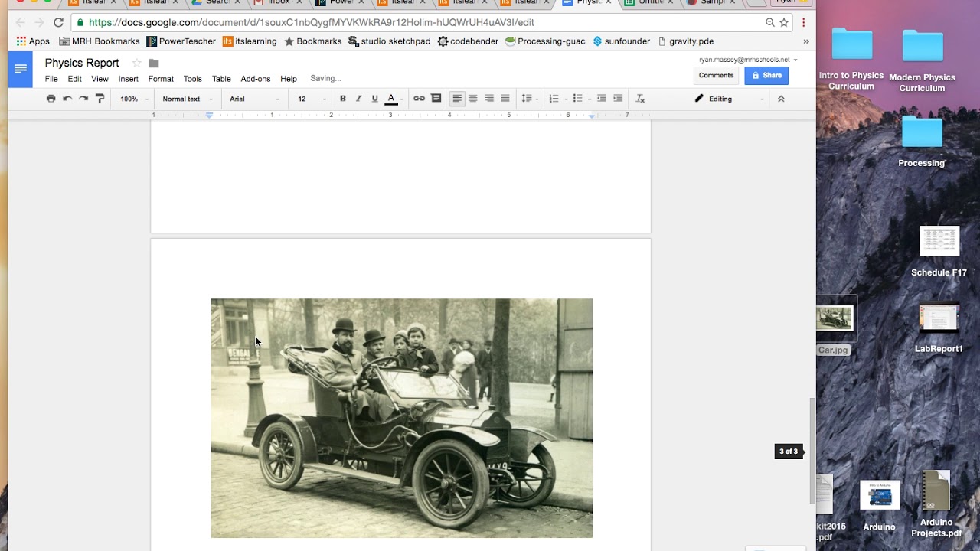The image size is (980, 551).
Task: Click the Comments button
Action: (x=716, y=75)
